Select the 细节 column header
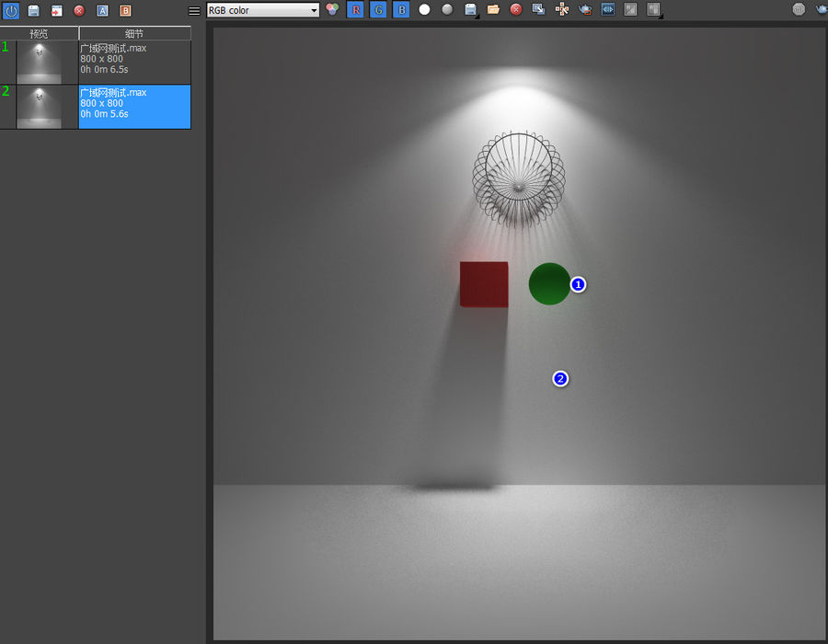828x644 pixels. click(x=134, y=33)
